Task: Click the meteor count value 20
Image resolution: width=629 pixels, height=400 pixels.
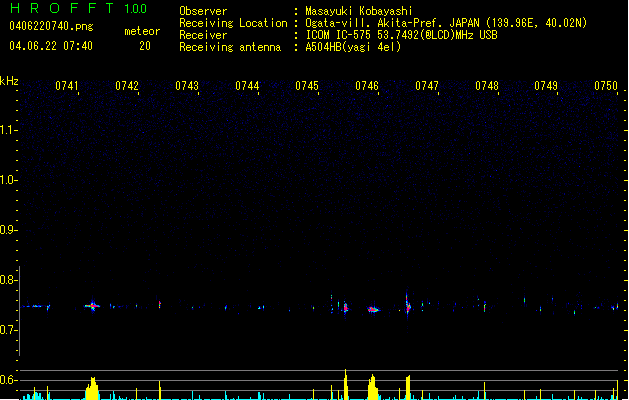Action: pyautogui.click(x=145, y=46)
